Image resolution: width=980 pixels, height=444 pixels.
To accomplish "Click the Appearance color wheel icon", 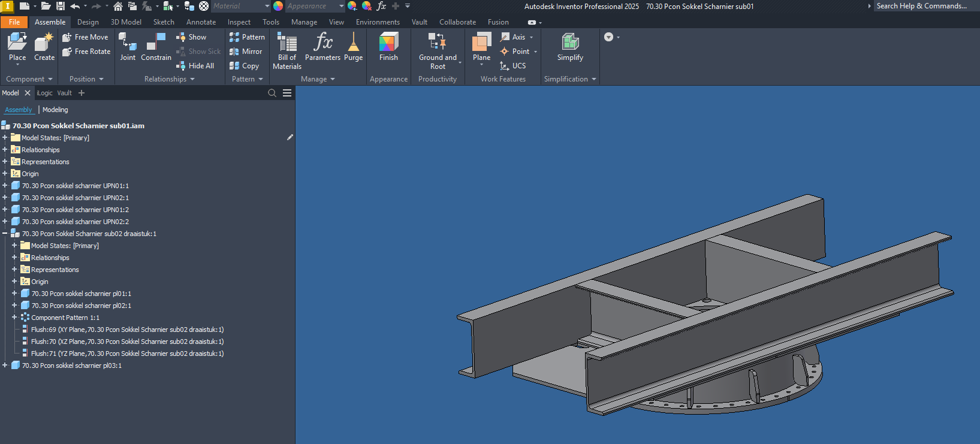I will (278, 6).
